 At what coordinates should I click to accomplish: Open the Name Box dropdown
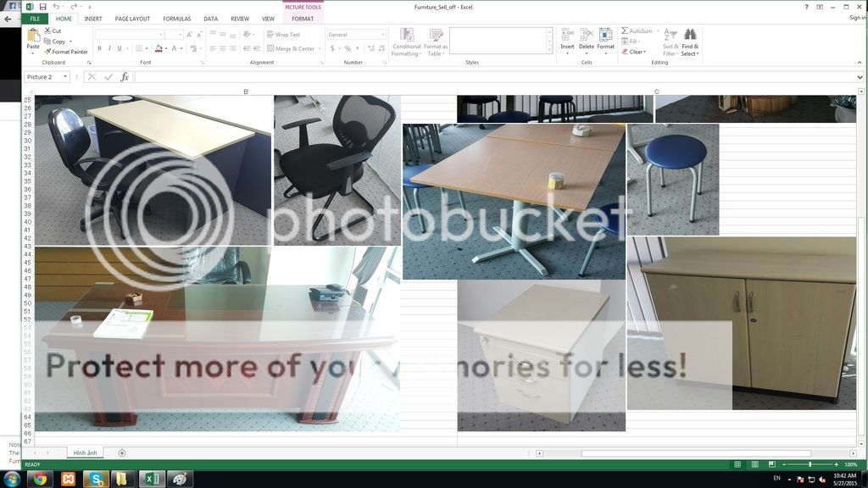[65, 77]
